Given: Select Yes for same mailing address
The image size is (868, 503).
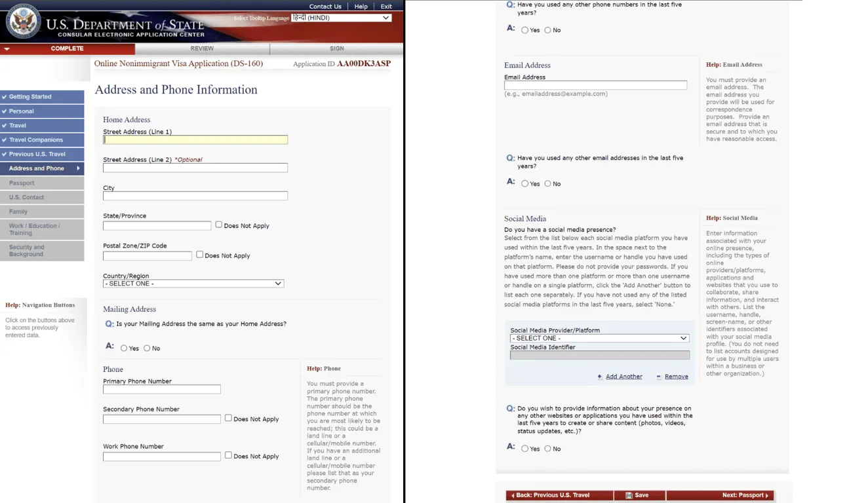Looking at the screenshot, I should (x=124, y=348).
